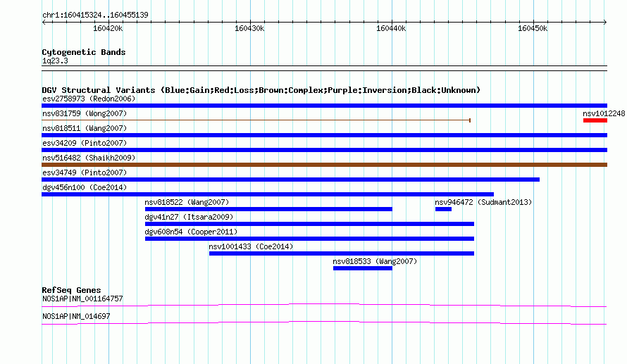Open the nsv818511 (Wang2007) label

click(x=85, y=128)
